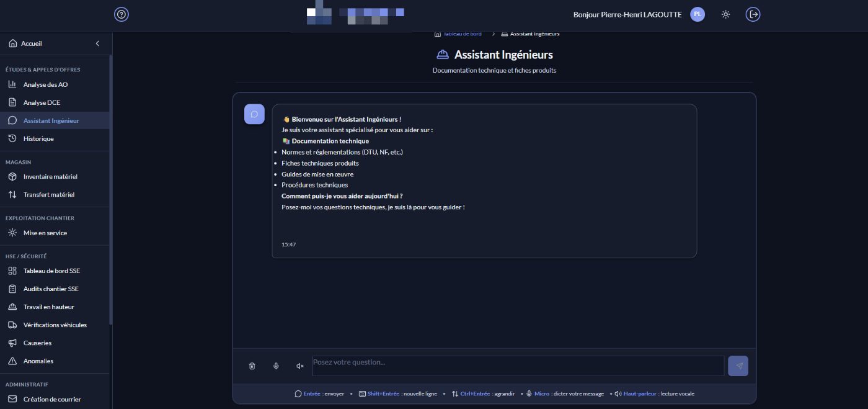Go to Accueil home link
Image resolution: width=868 pixels, height=409 pixels.
[x=32, y=43]
